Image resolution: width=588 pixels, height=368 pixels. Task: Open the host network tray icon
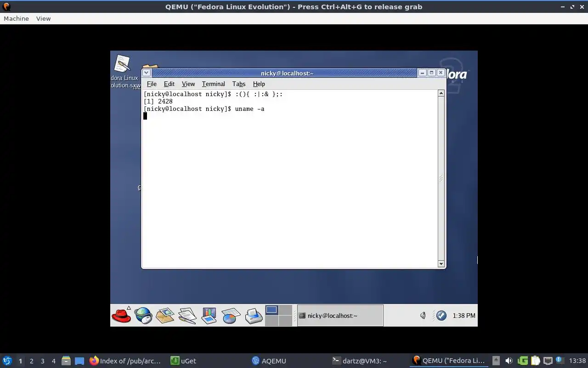(x=548, y=361)
